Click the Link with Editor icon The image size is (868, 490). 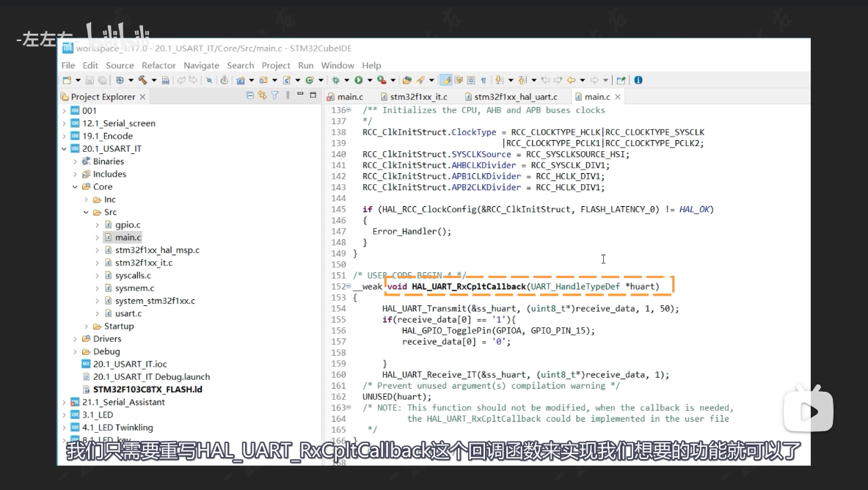262,95
